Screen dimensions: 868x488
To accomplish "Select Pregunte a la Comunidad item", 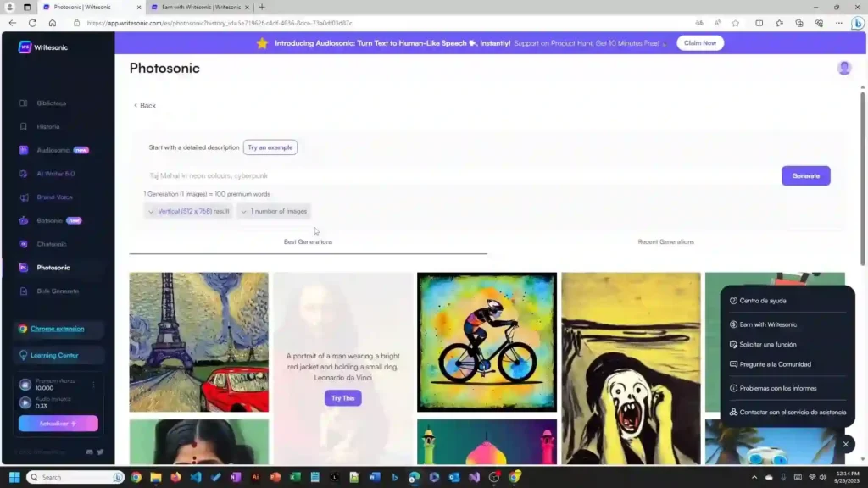I will 775,364.
